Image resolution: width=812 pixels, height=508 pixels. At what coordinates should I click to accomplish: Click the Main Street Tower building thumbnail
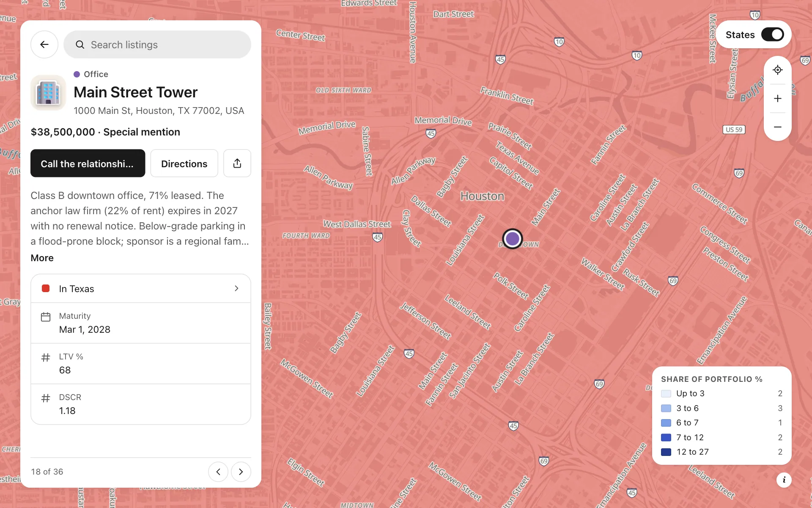(48, 93)
